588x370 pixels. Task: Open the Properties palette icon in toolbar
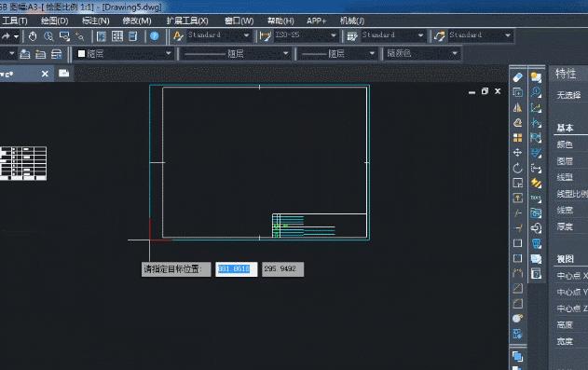pyautogui.click(x=102, y=36)
